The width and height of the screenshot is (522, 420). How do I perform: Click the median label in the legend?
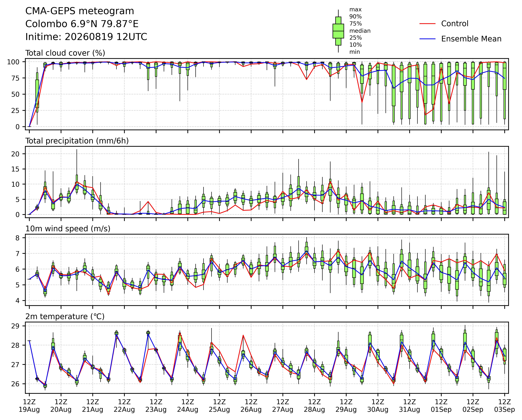coord(360,31)
